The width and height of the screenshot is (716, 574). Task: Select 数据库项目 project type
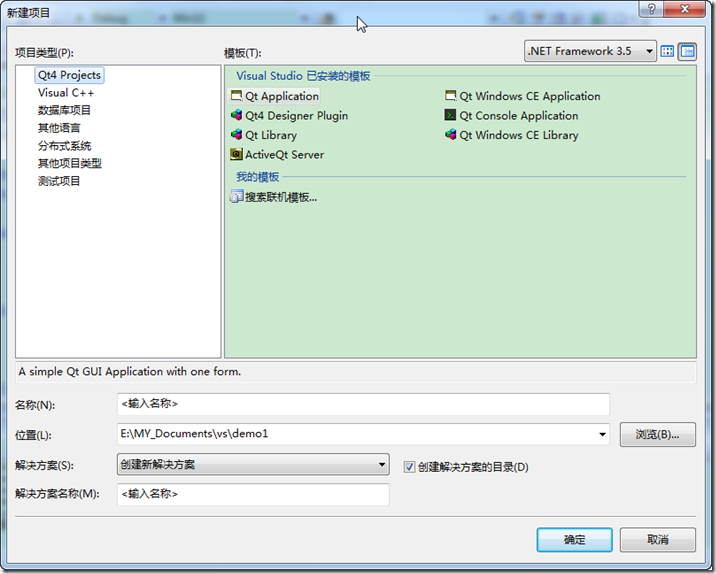click(x=64, y=110)
